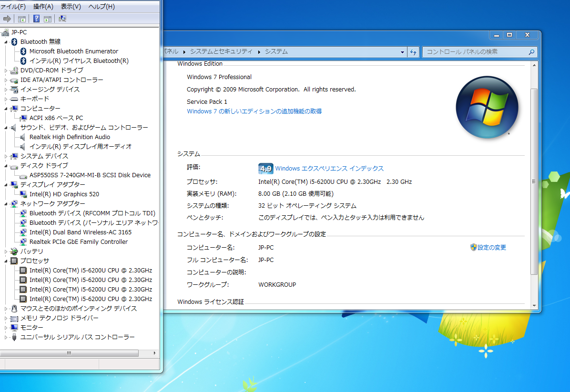This screenshot has height=392, width=570.
Task: Click the 設定の変更 link
Action: pos(491,247)
